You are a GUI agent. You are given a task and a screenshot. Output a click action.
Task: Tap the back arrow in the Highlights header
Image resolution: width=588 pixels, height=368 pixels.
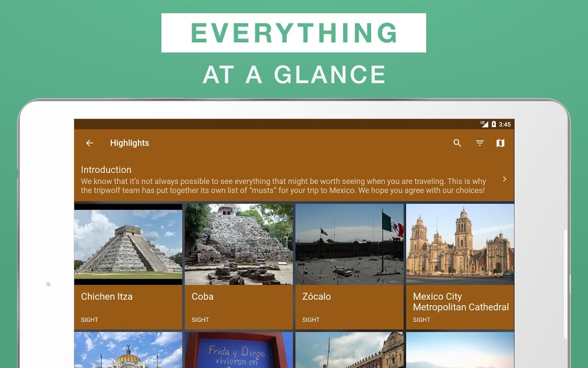[90, 143]
